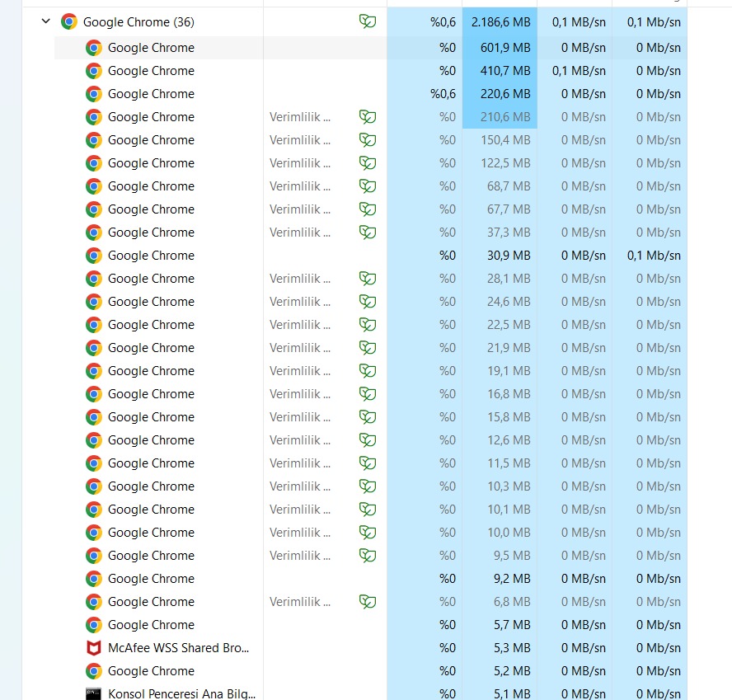Click the 210,6 MB memory value

coord(505,117)
